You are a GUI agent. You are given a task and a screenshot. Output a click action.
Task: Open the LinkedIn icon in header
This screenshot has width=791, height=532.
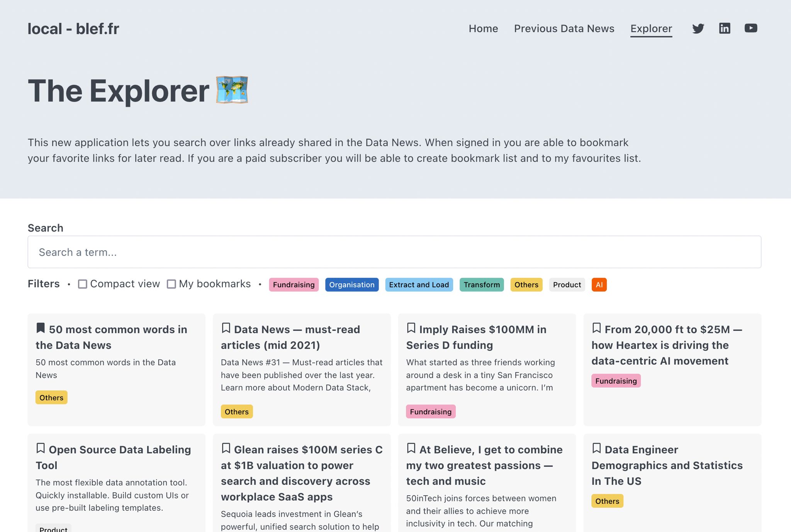724,29
